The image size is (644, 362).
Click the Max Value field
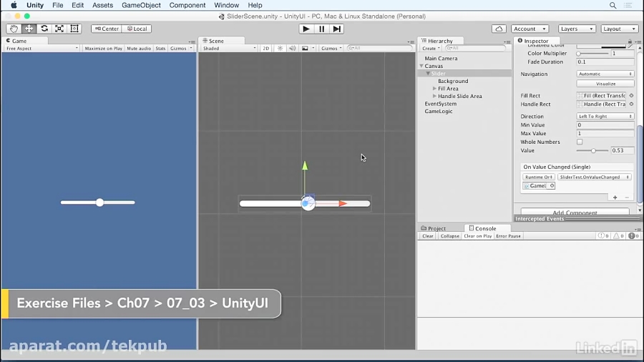(605, 133)
